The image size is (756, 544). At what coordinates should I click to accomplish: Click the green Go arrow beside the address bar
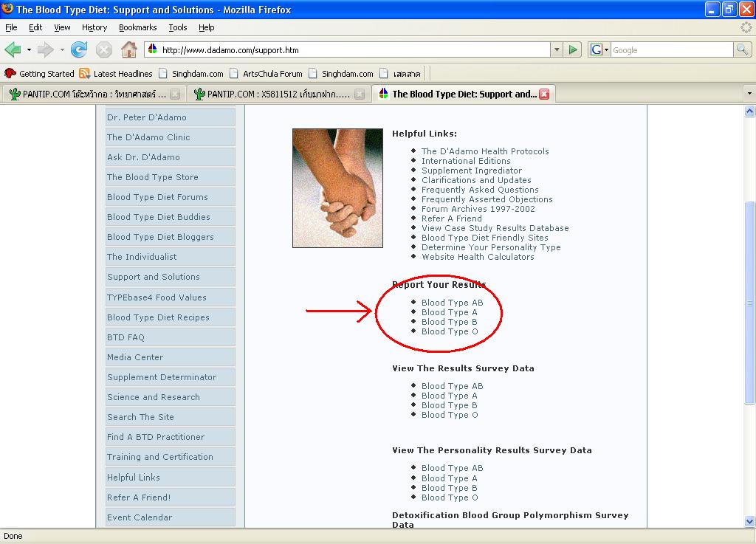[572, 49]
